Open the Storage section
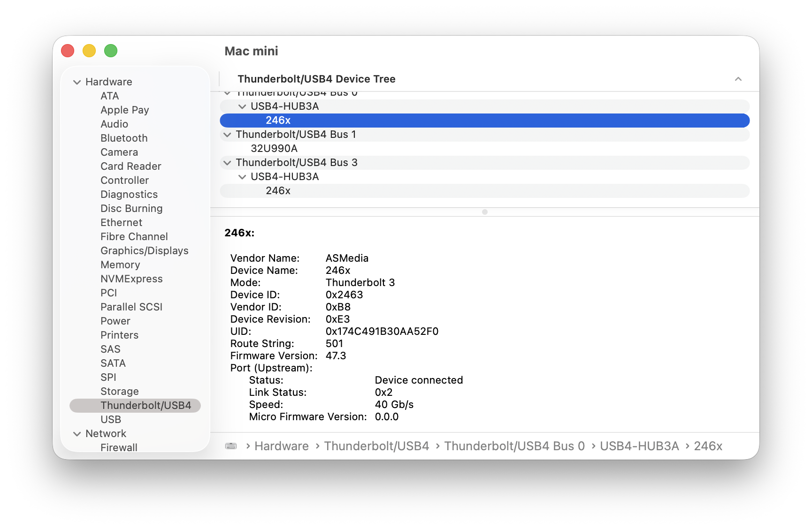The image size is (812, 529). 119,391
